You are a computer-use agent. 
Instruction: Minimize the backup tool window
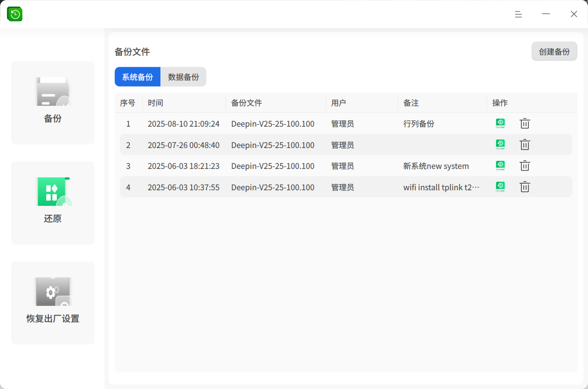coord(546,14)
